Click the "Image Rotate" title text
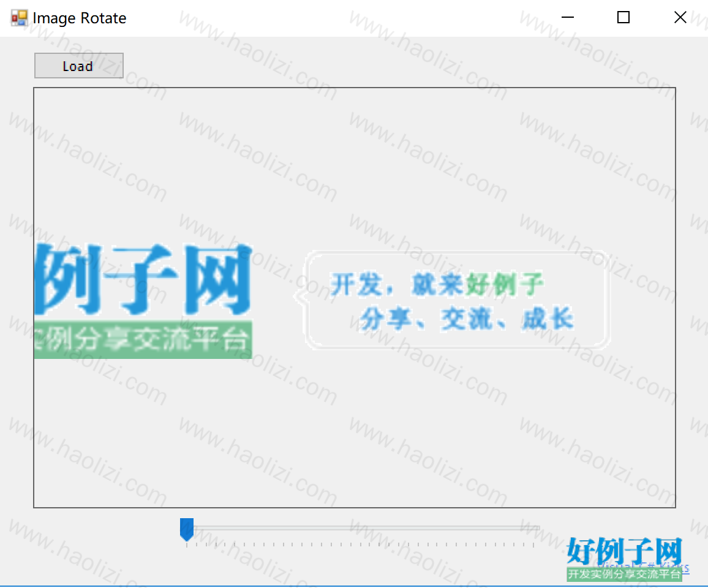Image resolution: width=708 pixels, height=588 pixels. click(x=80, y=18)
